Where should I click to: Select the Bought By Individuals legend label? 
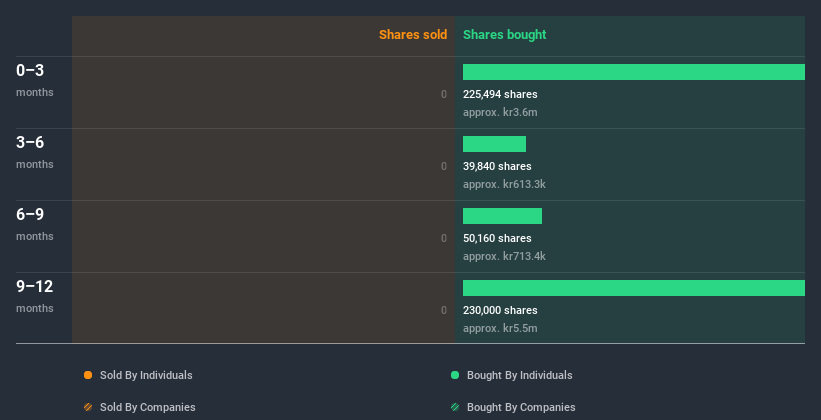(519, 375)
